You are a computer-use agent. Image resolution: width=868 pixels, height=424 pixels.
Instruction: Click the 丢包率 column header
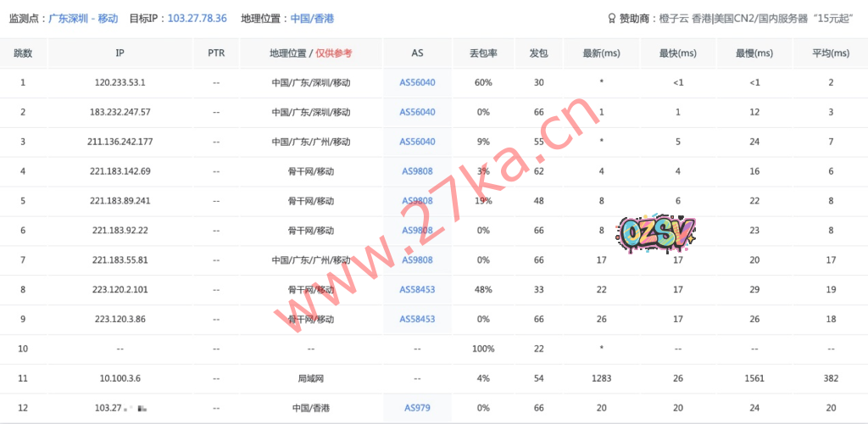483,53
